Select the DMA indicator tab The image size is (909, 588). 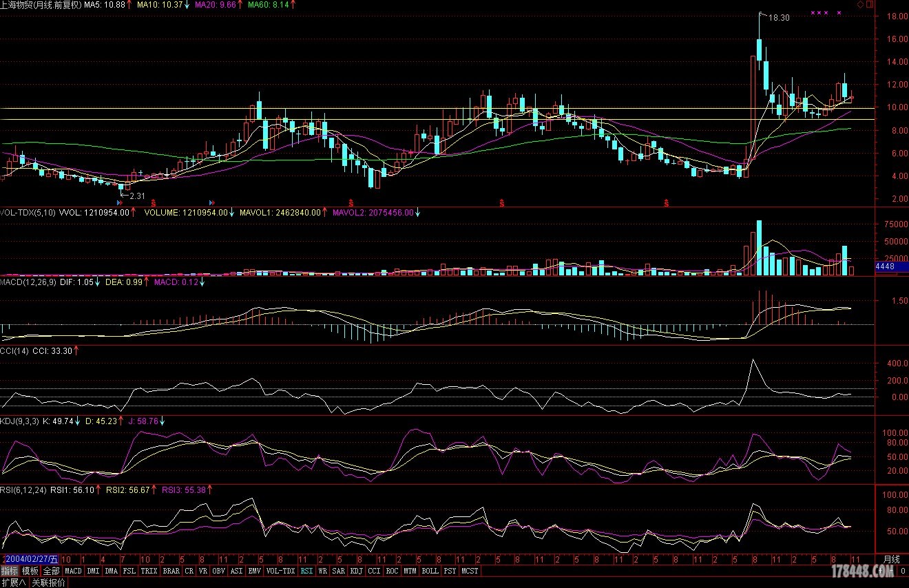coord(112,571)
